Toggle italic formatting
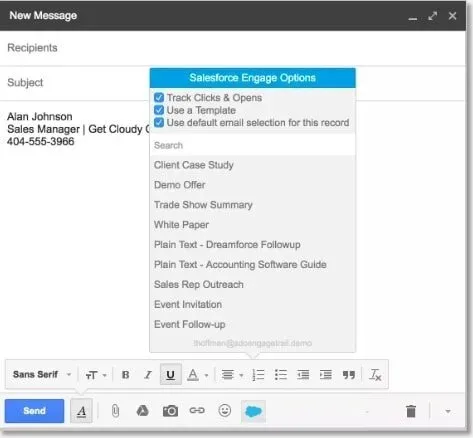The height and width of the screenshot is (438, 473). [148, 375]
